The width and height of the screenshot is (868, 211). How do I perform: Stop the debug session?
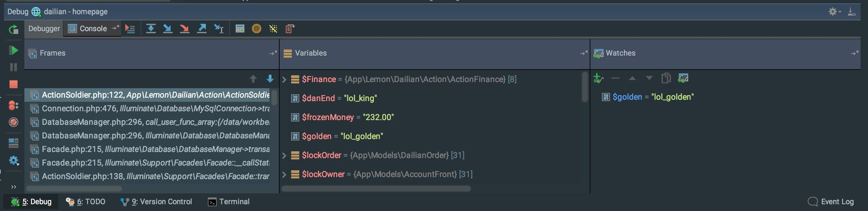click(13, 84)
